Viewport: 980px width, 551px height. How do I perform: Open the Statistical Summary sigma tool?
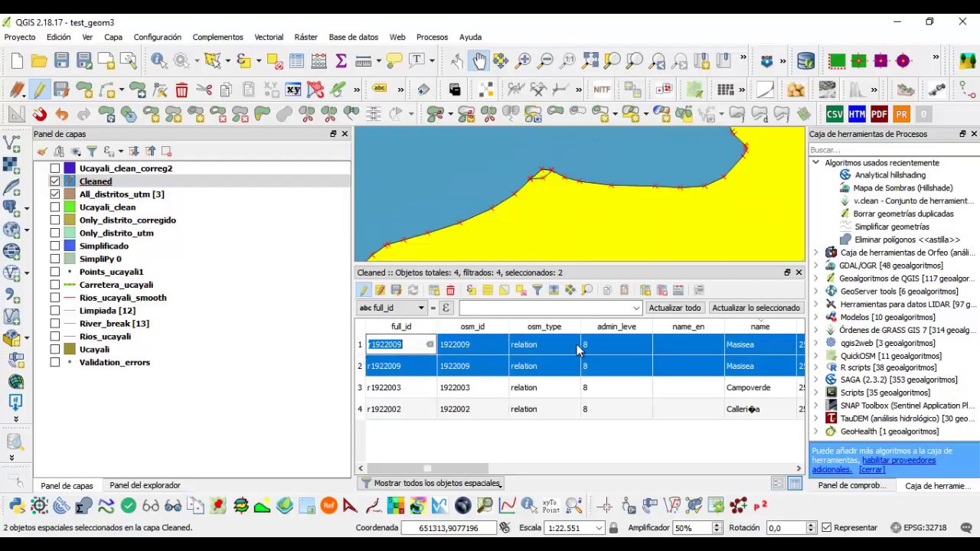341,60
